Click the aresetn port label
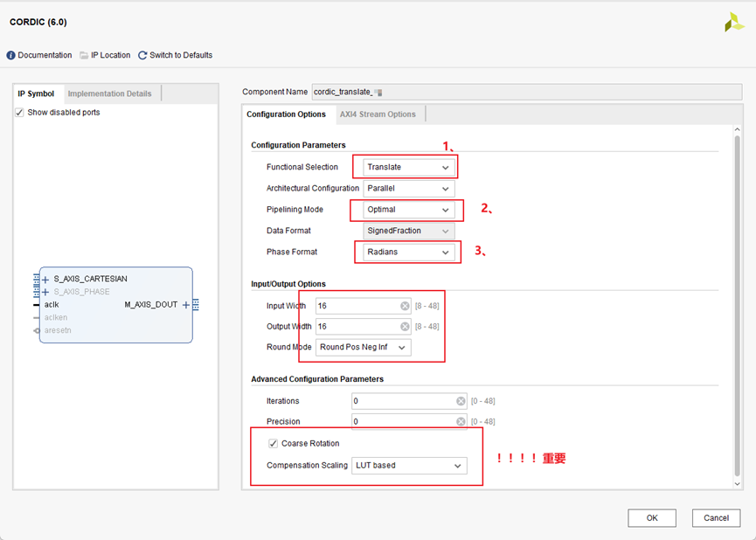The height and width of the screenshot is (540, 756). click(x=58, y=331)
